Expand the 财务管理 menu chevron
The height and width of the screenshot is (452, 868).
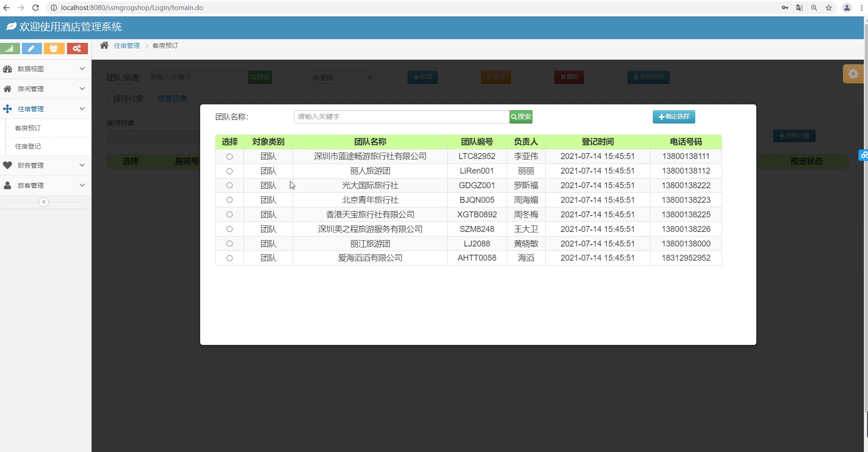click(x=82, y=165)
